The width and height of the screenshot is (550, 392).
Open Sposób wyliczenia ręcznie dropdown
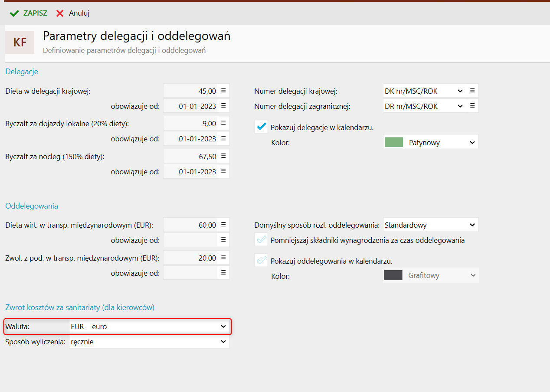(149, 342)
